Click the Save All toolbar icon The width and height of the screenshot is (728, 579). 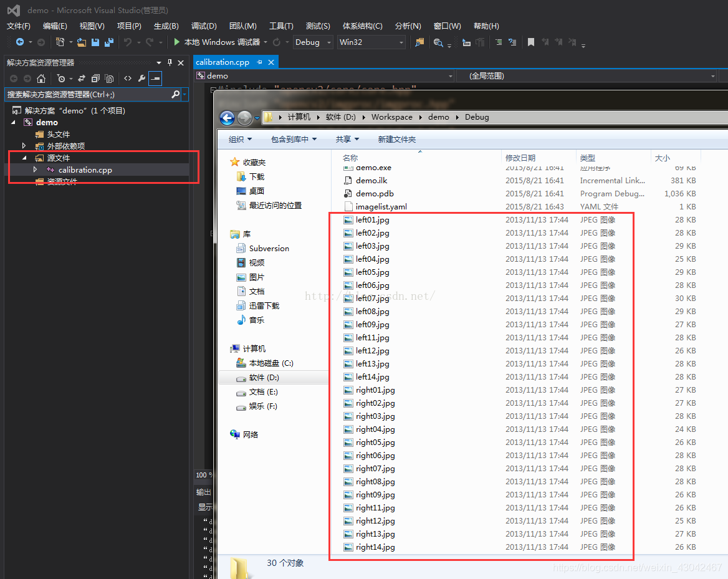[x=109, y=42]
